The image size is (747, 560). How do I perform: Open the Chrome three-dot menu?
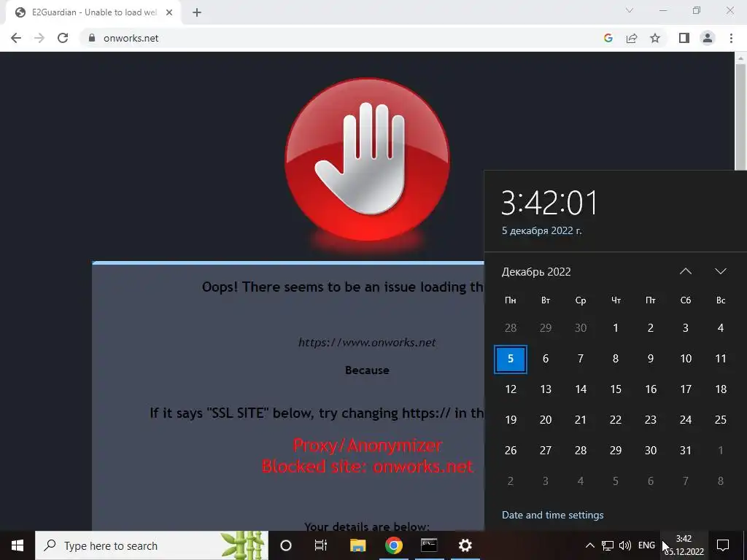click(731, 38)
